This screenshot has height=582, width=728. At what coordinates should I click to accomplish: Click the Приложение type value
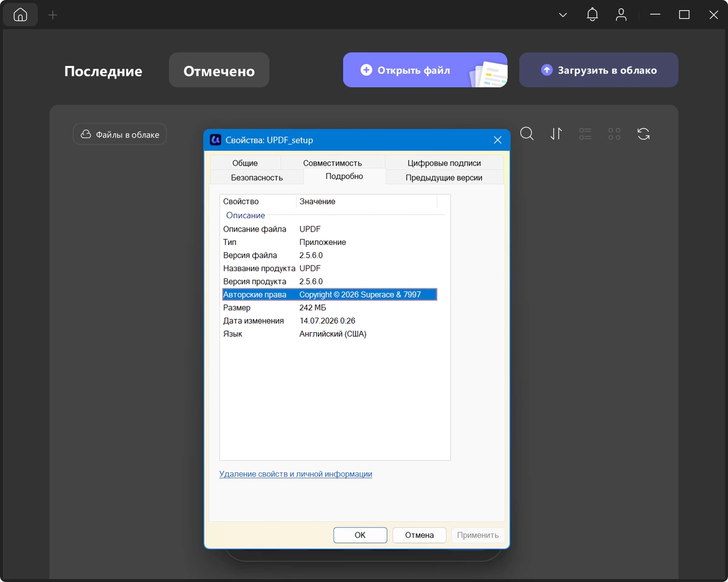pyautogui.click(x=323, y=242)
